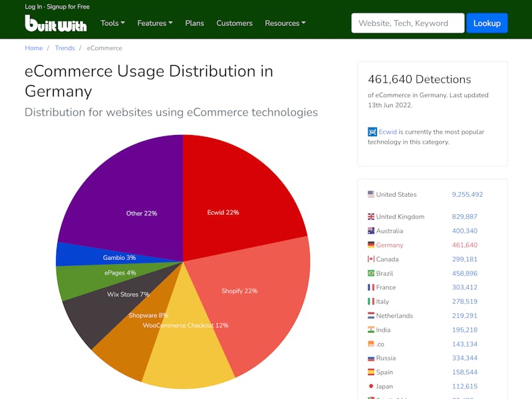Open the Tools dropdown menu
This screenshot has height=399, width=532.
pyautogui.click(x=112, y=23)
